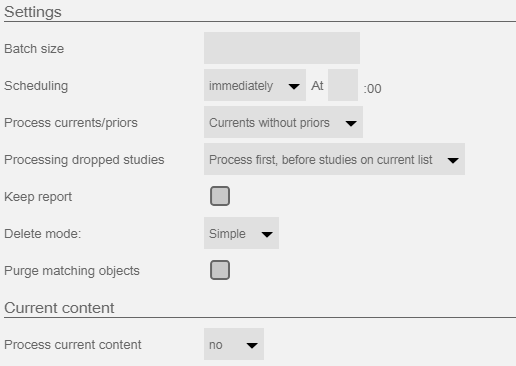The image size is (516, 366).
Task: Click the Scheduling label text
Action: [36, 86]
